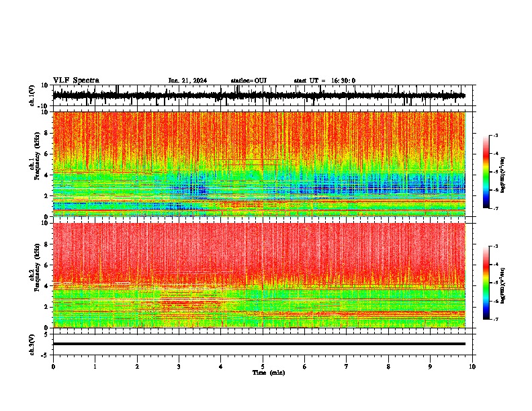Click the time axis tick label '10'
The width and height of the screenshot is (532, 411).
click(472, 367)
